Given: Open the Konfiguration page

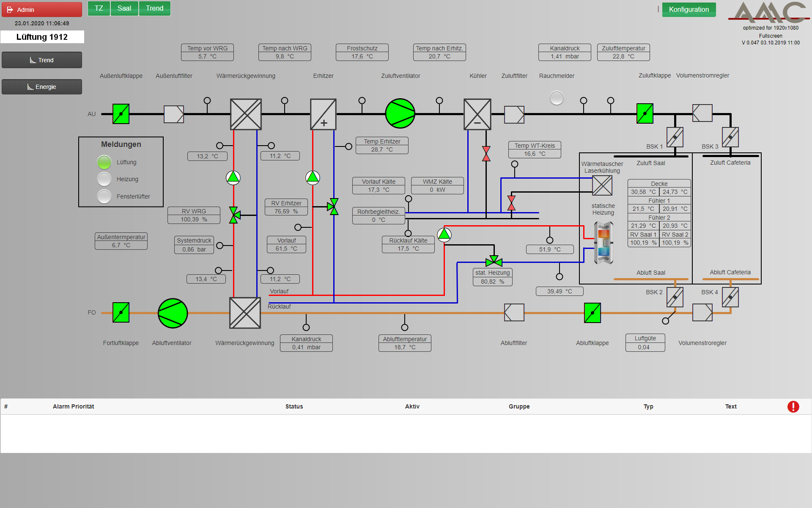Looking at the screenshot, I should coord(689,9).
